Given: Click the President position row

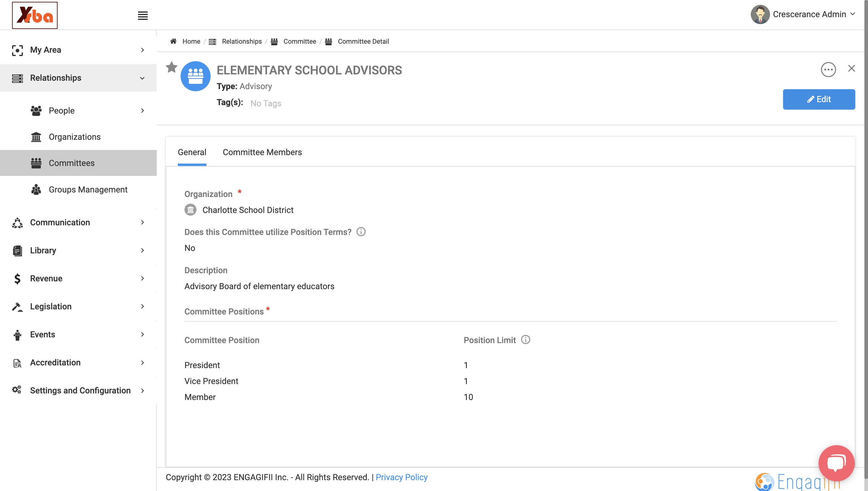Looking at the screenshot, I should click(x=510, y=365).
